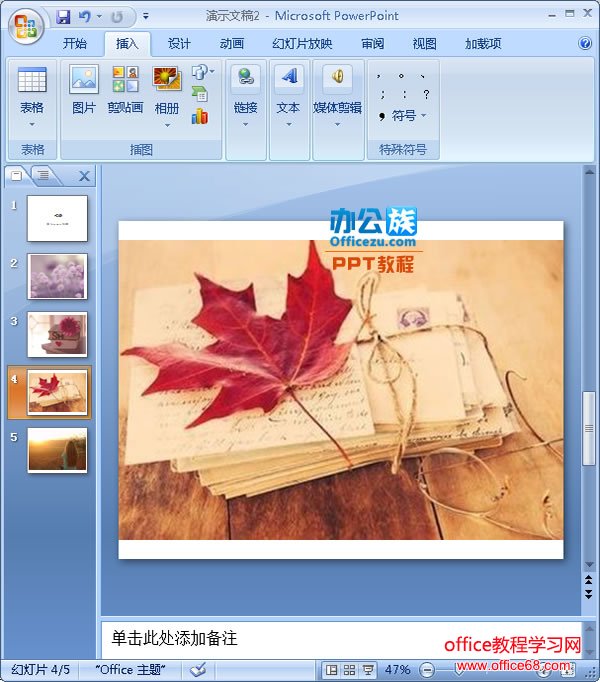The image size is (600, 682).
Task: Create a photo album with 相册
Action: click(x=167, y=90)
